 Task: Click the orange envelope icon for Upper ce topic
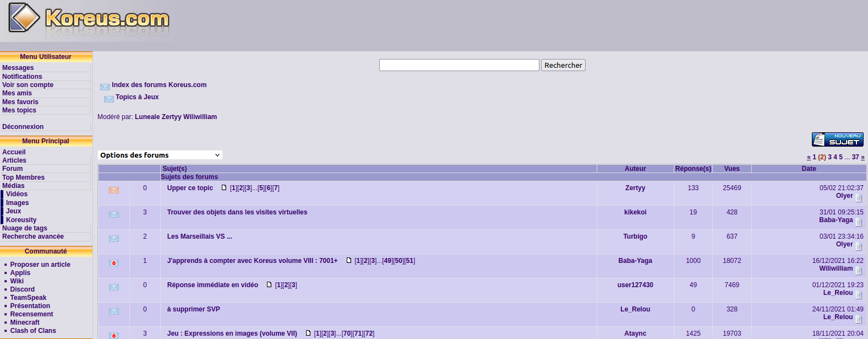[x=114, y=190]
